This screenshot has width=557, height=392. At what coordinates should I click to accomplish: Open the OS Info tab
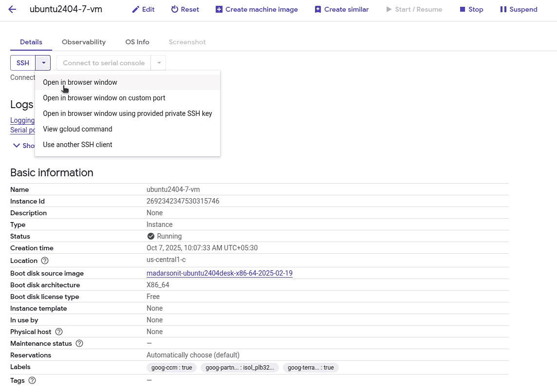[137, 42]
